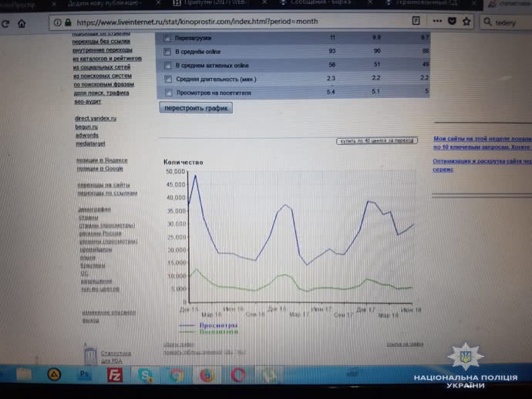
Task: Switch to Google Chrome in taskbar
Action: tap(177, 376)
